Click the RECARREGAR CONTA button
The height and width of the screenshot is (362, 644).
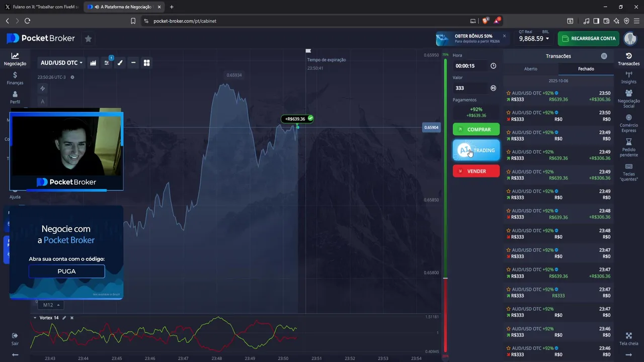click(589, 39)
